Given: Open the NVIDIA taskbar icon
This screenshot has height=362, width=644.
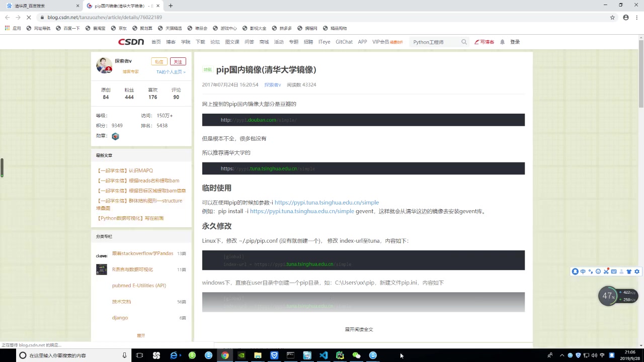Looking at the screenshot, I should pyautogui.click(x=242, y=355).
